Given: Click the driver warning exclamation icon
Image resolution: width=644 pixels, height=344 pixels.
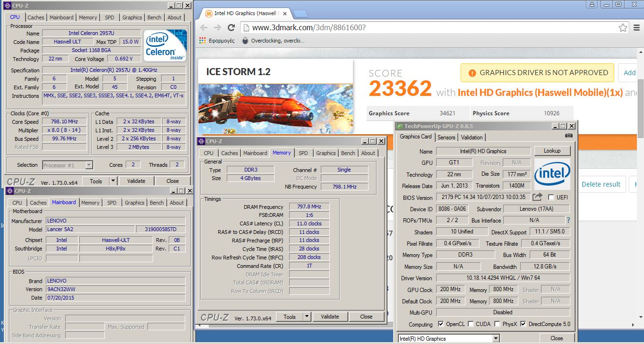Looking at the screenshot, I should (x=472, y=73).
